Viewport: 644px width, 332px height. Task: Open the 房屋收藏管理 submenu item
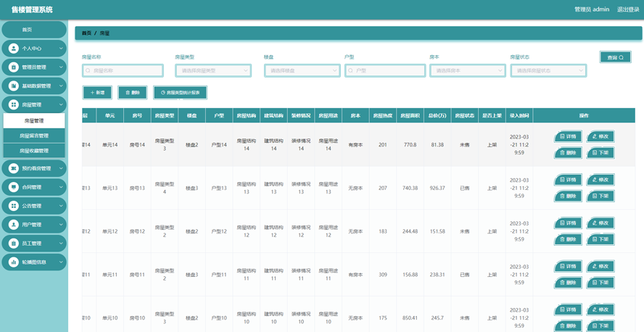[x=34, y=151]
